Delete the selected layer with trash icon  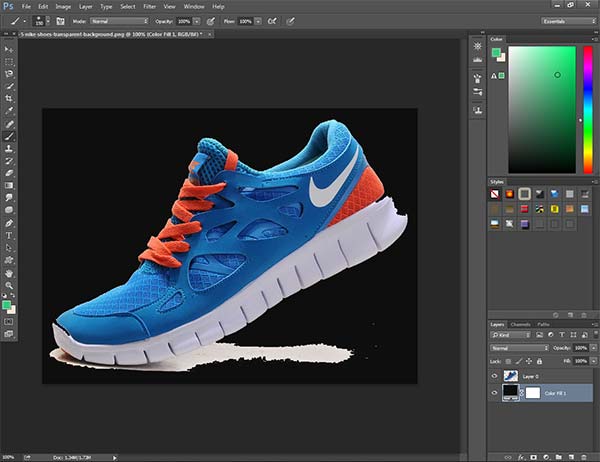pos(584,457)
